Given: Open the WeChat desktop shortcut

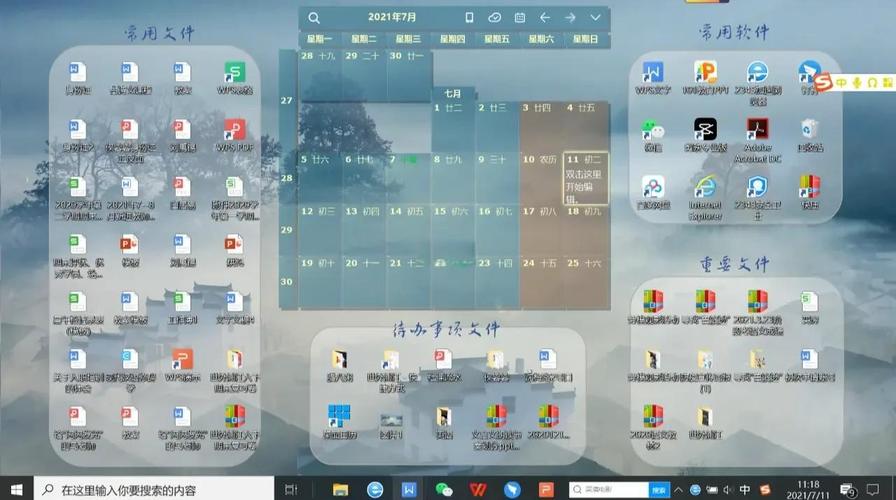Looking at the screenshot, I should [x=653, y=131].
